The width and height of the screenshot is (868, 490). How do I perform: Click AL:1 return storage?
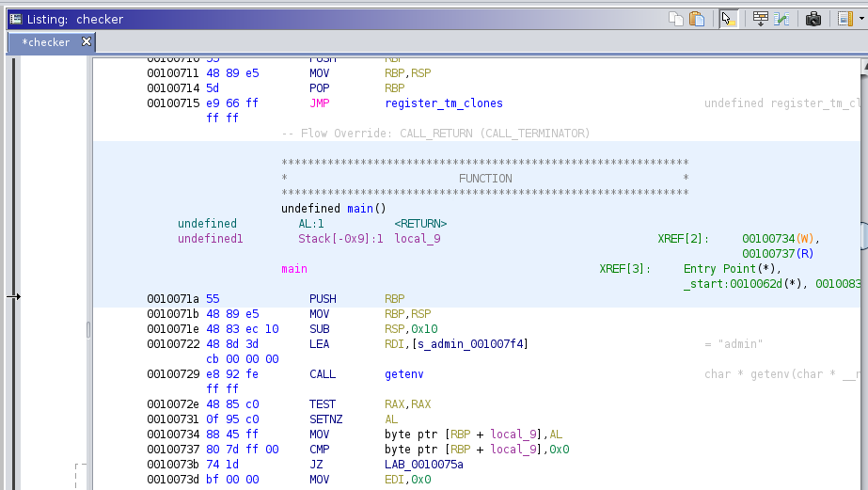pos(311,223)
